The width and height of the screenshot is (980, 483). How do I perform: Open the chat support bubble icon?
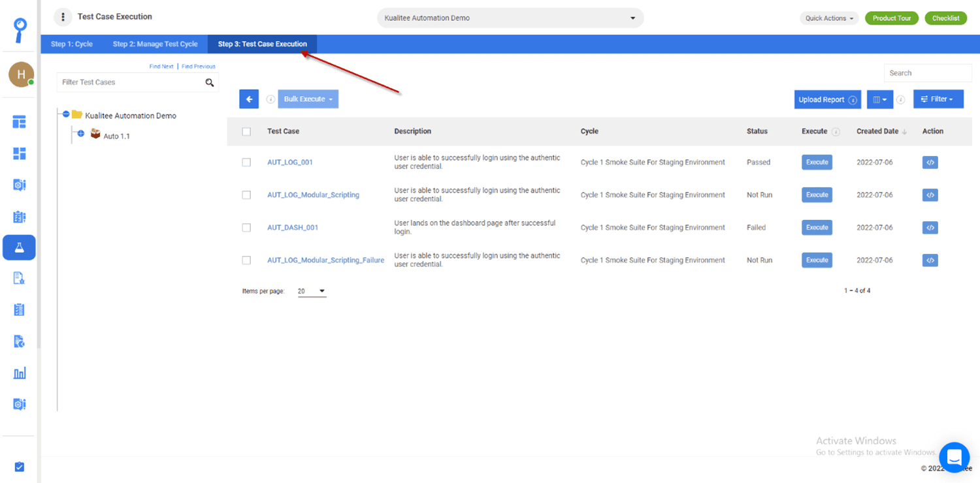click(954, 457)
